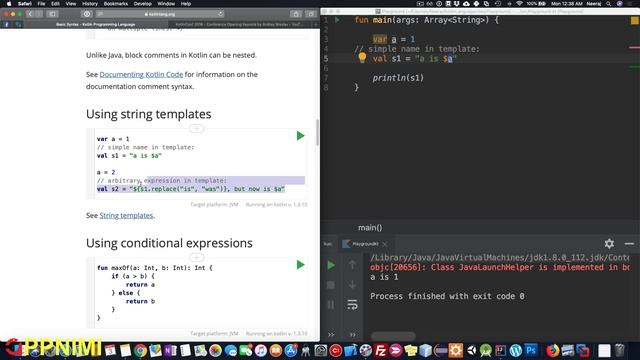Stop the process in the Run panel
Viewport: 640px width, 360px height.
click(x=331, y=285)
